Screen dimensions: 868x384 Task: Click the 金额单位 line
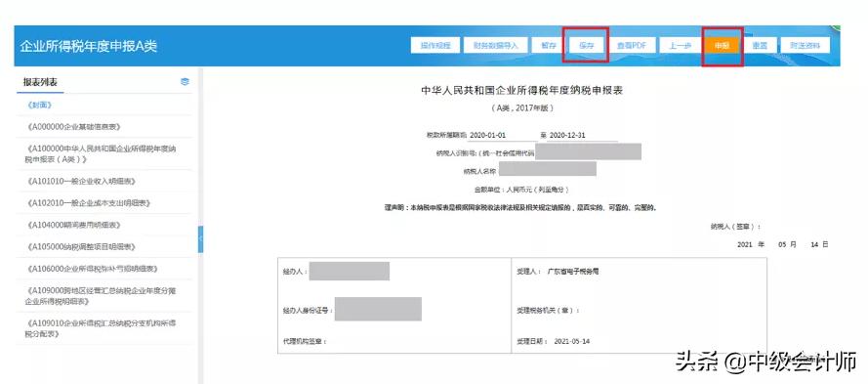(521, 190)
